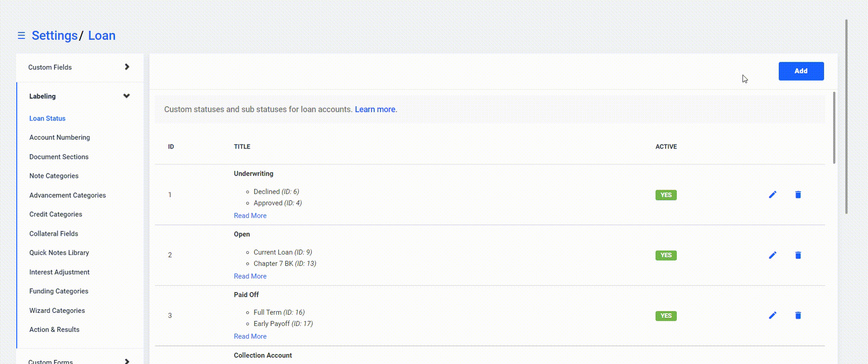Open the hamburger navigation menu
868x364 pixels.
click(x=21, y=35)
